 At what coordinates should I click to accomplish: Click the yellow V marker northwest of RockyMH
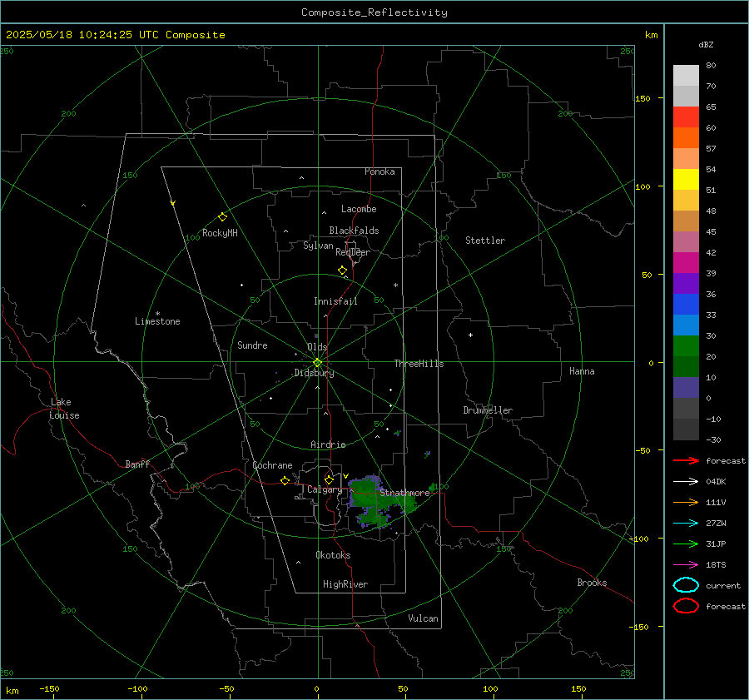pos(173,203)
